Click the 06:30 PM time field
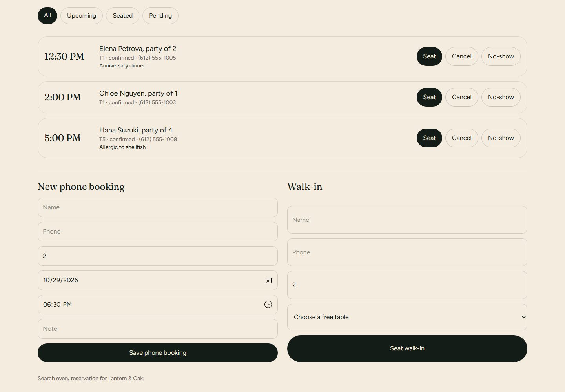565x392 pixels. 158,305
